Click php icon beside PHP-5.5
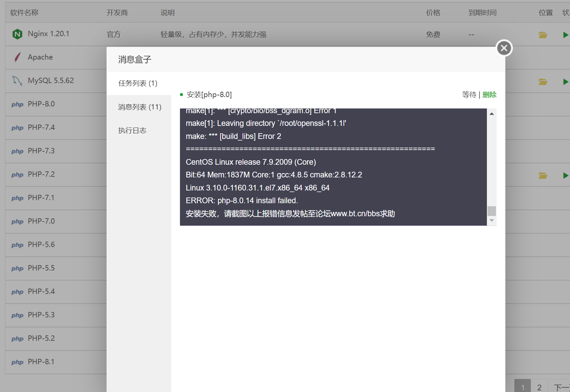Image resolution: width=570 pixels, height=392 pixels. coord(17,269)
